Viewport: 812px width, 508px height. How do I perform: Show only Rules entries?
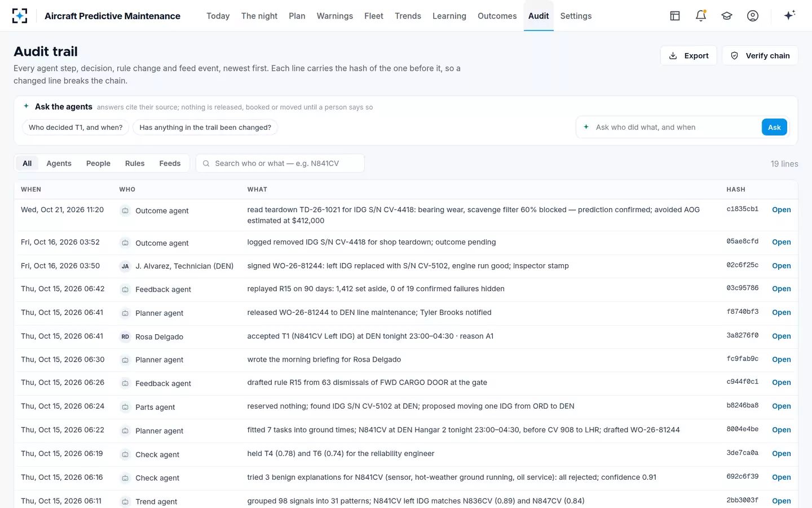click(x=135, y=163)
